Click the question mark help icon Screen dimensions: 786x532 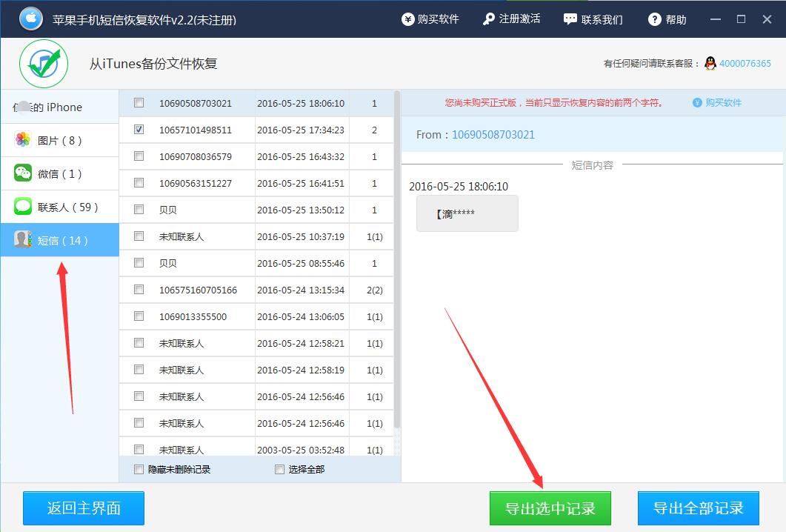pos(655,19)
